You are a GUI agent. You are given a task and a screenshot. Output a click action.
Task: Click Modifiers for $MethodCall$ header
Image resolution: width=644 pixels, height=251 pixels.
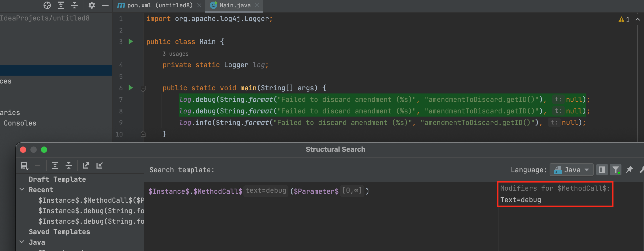pos(555,188)
